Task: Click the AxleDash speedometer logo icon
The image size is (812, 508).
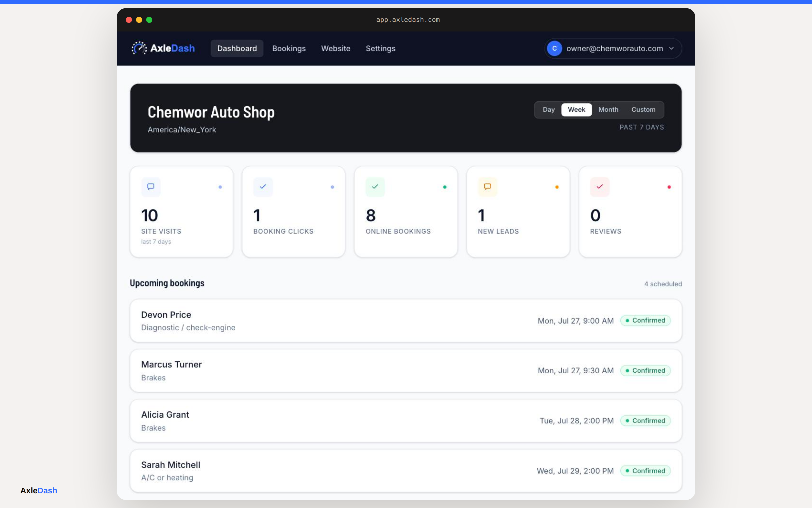Action: click(x=139, y=48)
